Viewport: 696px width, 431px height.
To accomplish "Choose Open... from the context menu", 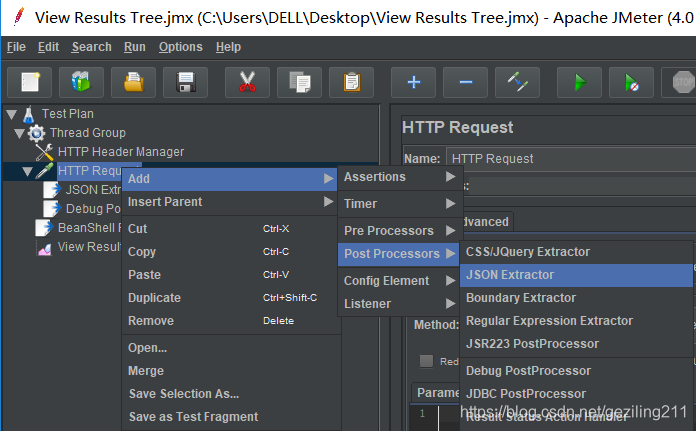I will point(231,348).
